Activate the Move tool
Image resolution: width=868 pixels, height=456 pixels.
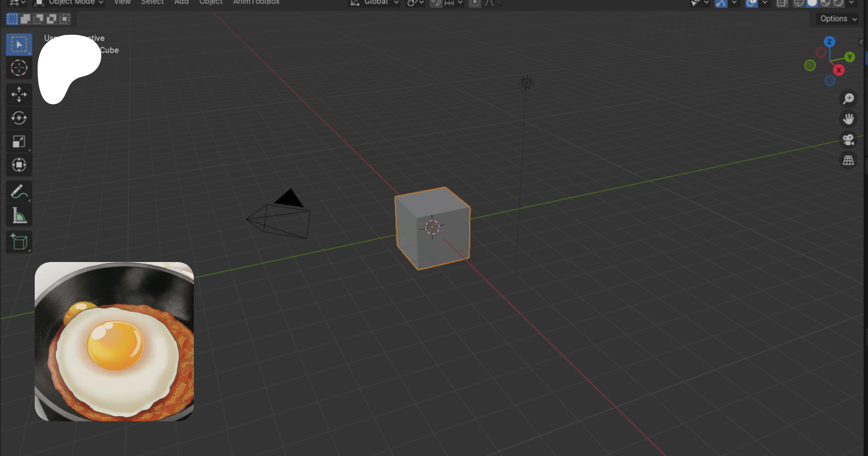[19, 95]
